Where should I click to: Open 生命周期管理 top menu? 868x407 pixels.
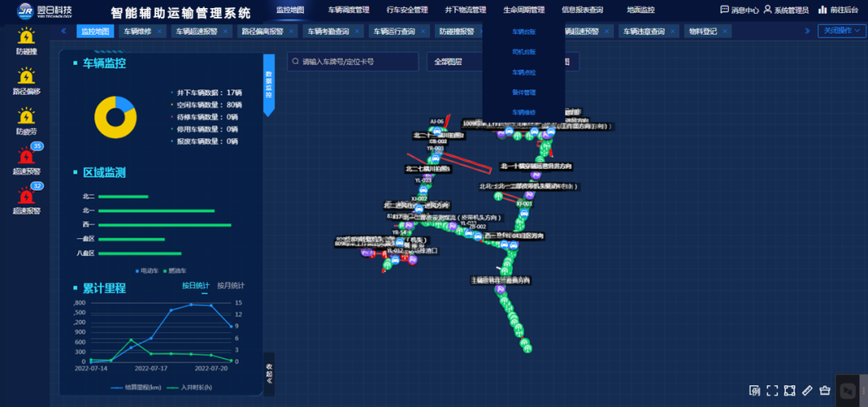524,10
